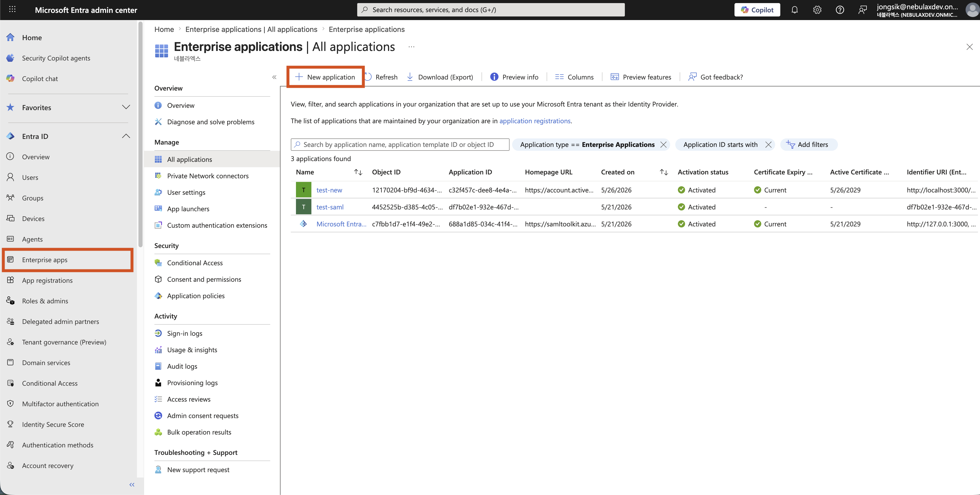
Task: Open the ellipsis more options by title
Action: [x=411, y=47]
